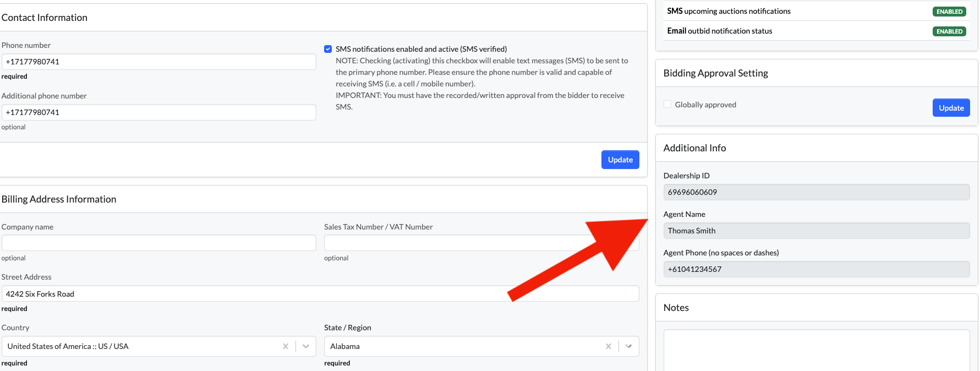
Task: Open the State / Region dropdown arrow
Action: coord(628,346)
